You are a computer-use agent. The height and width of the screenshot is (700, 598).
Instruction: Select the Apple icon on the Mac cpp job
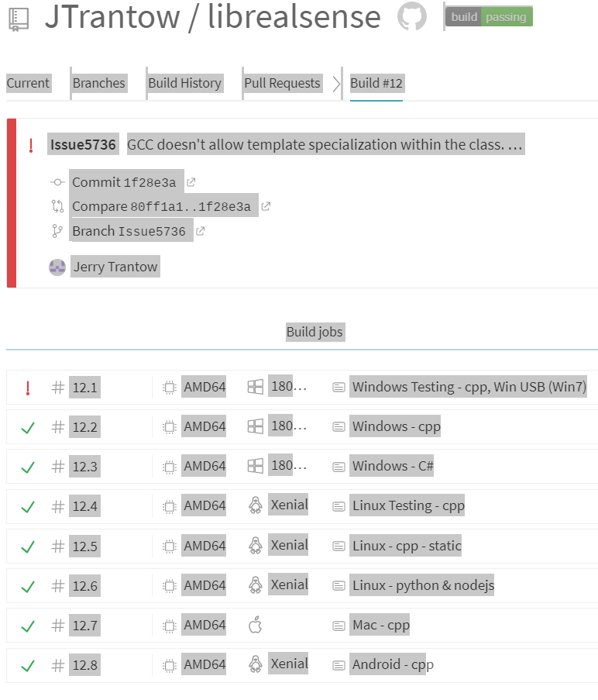(x=256, y=624)
